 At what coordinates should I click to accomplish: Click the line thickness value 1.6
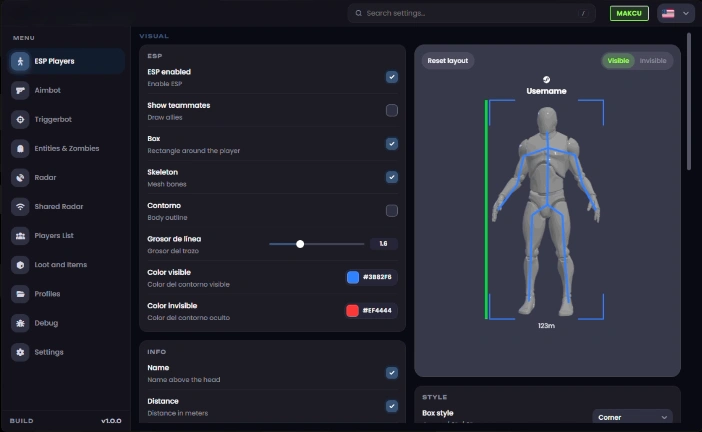coord(383,244)
